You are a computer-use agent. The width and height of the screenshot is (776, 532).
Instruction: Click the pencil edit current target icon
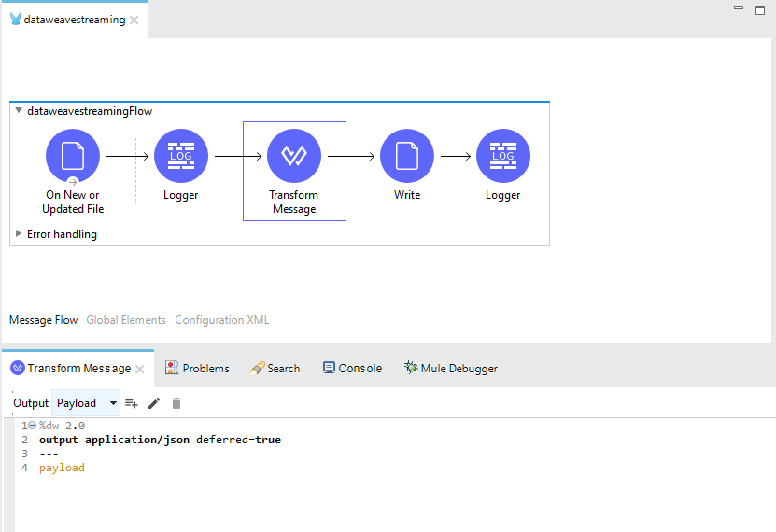pos(154,403)
